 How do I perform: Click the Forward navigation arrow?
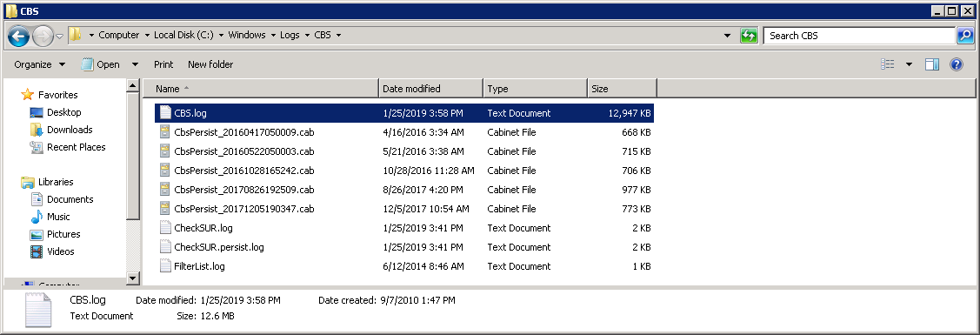(43, 36)
